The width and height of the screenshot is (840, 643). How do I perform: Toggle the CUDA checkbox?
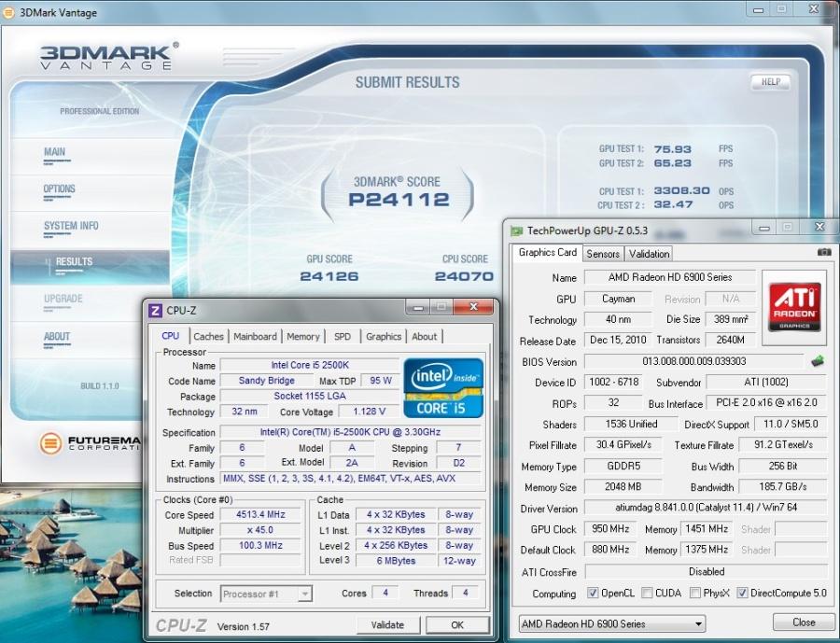[x=647, y=593]
